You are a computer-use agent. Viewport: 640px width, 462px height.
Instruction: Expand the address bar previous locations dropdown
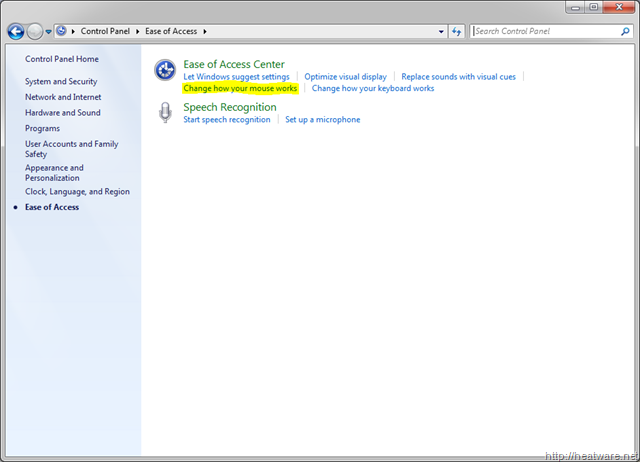[441, 31]
